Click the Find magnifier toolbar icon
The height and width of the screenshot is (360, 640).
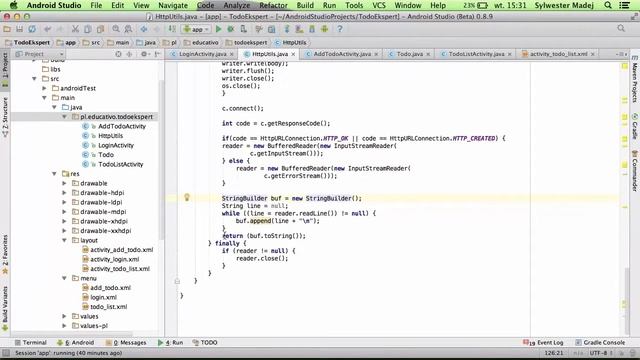coord(116,29)
